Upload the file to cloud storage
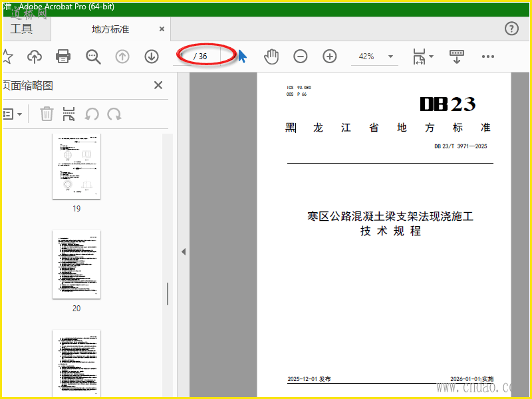 tap(35, 57)
